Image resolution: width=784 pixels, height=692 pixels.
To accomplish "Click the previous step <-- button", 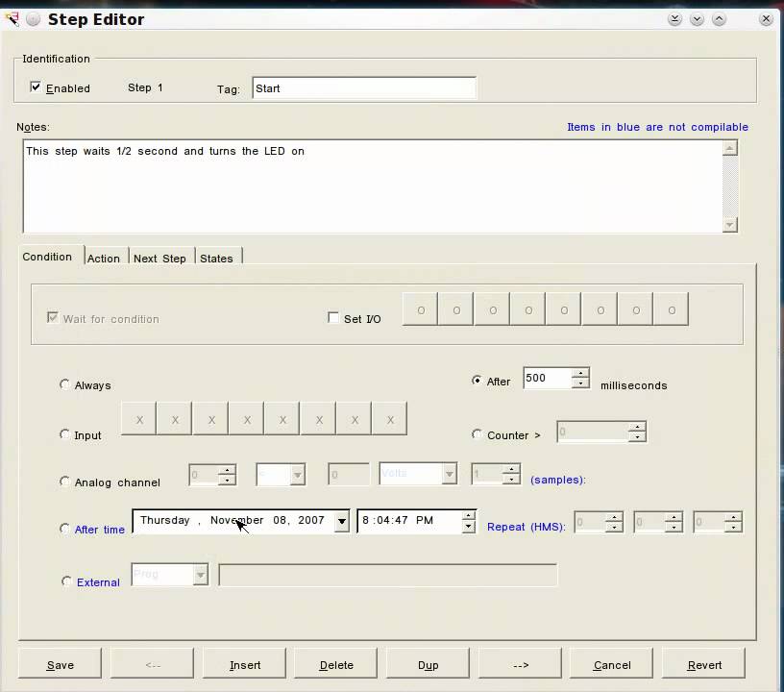I will click(152, 664).
